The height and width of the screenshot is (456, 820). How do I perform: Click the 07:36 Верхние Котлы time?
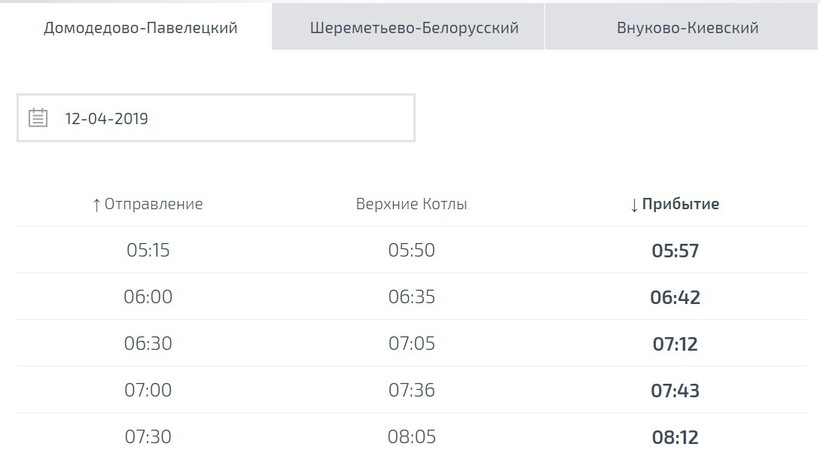pos(411,390)
